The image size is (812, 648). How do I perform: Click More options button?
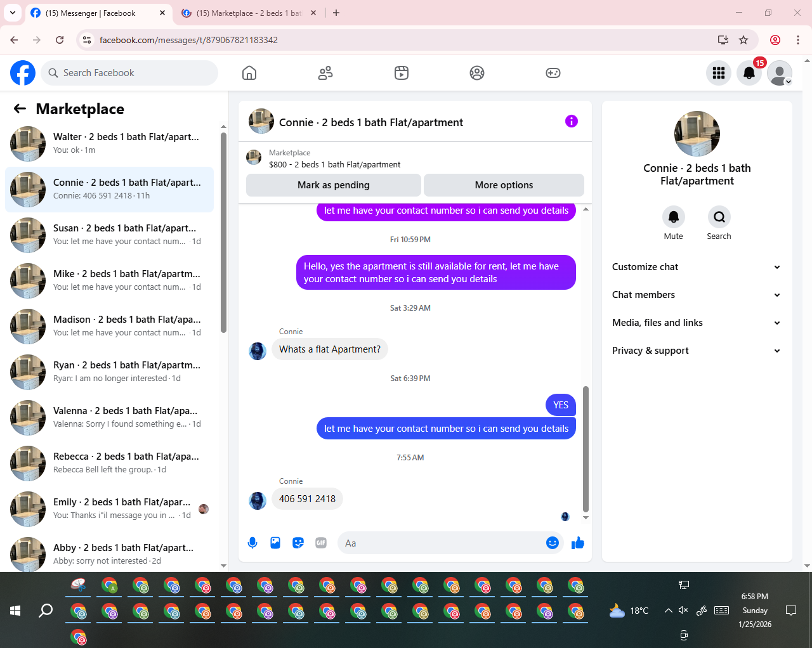(504, 185)
